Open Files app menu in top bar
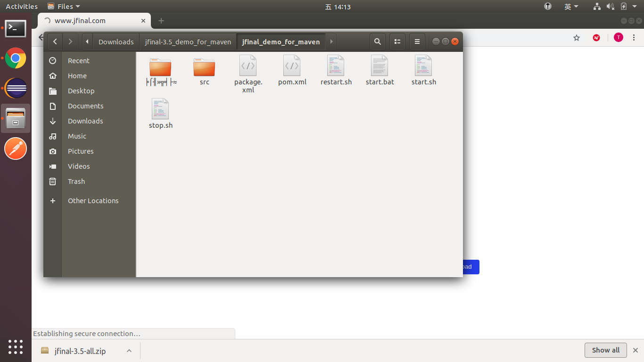Viewport: 644px width, 362px height. click(64, 7)
